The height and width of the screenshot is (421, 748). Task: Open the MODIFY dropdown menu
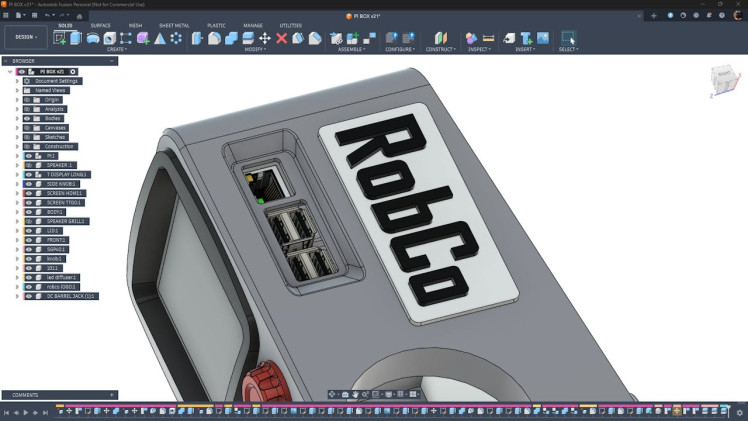pyautogui.click(x=255, y=49)
